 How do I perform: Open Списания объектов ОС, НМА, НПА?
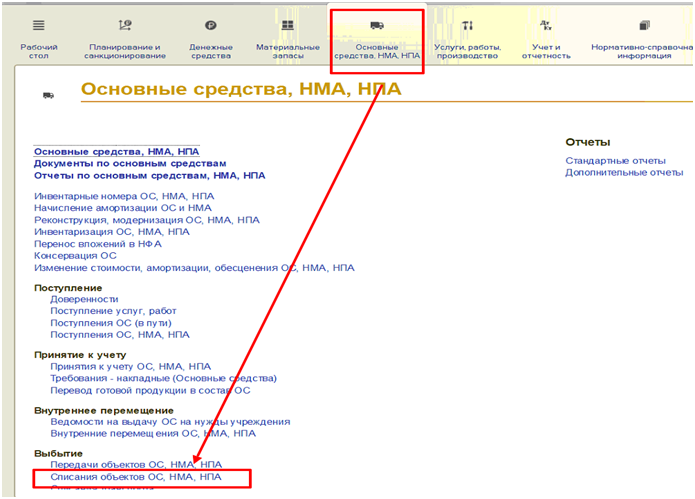pos(136,477)
